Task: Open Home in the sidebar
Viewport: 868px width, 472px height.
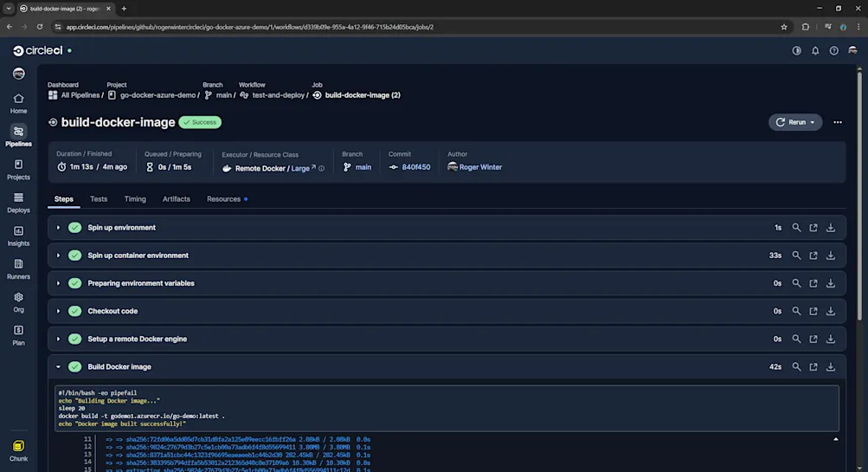Action: tap(18, 104)
